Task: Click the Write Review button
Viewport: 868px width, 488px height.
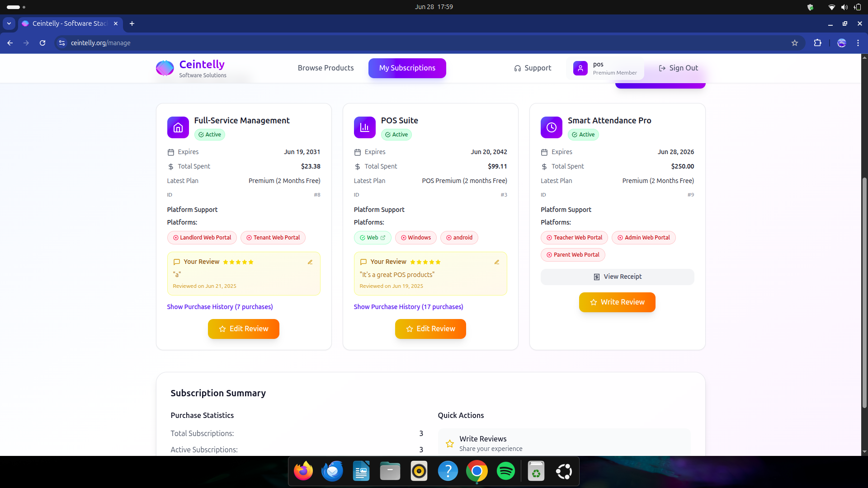Action: click(x=617, y=302)
